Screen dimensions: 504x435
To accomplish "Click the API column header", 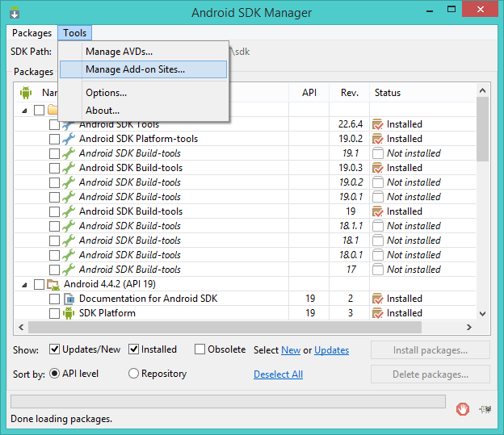I will coord(309,93).
